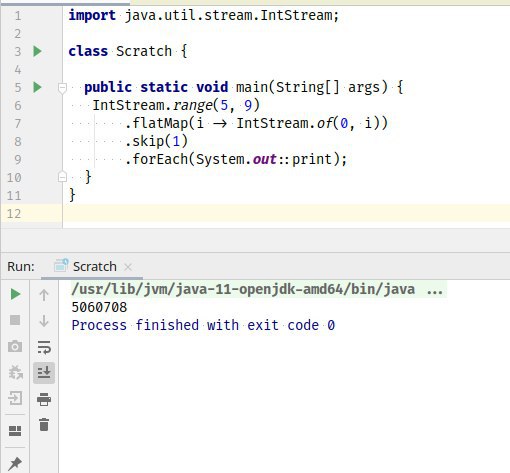The height and width of the screenshot is (473, 510).
Task: Click the Up the stack trace arrow
Action: (x=44, y=295)
